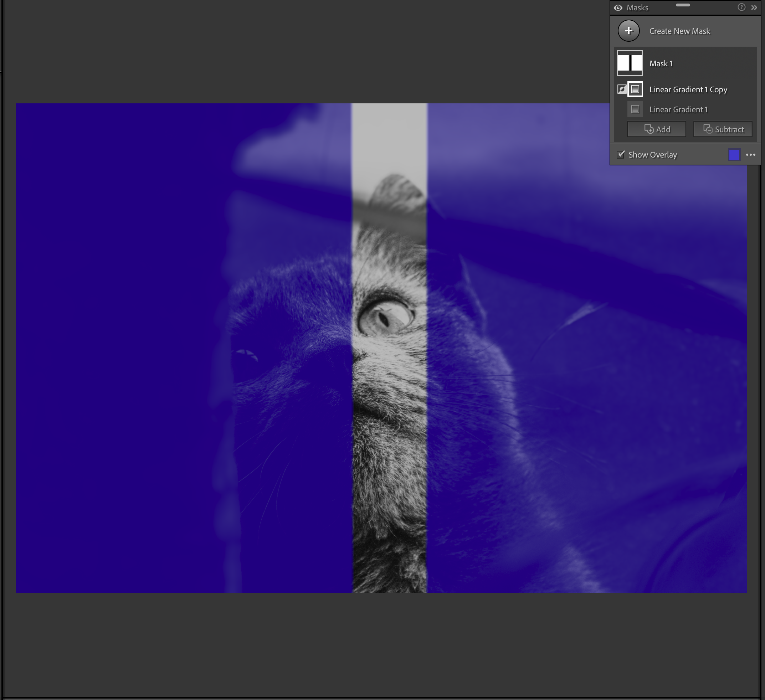The image size is (765, 700).
Task: Toggle the eye icon beside Masks title
Action: click(x=618, y=8)
